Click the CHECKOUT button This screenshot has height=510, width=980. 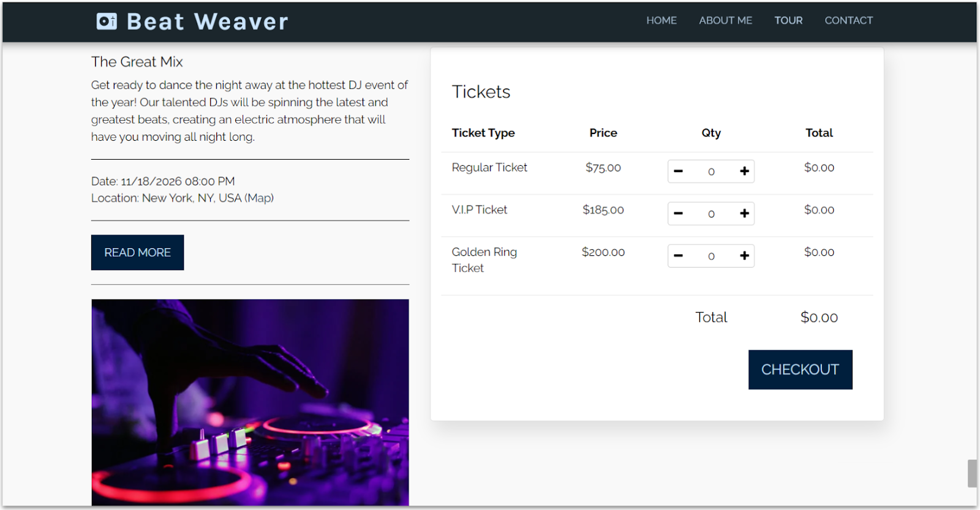point(800,370)
